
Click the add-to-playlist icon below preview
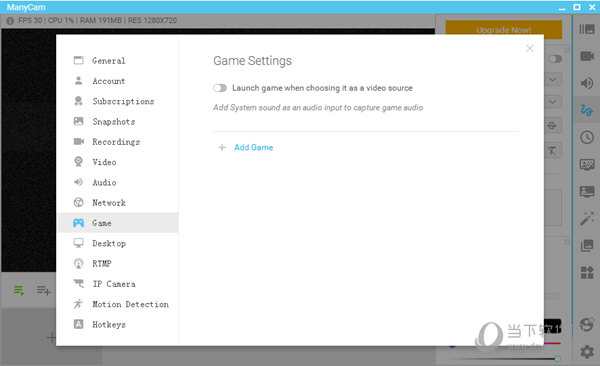[x=44, y=290]
